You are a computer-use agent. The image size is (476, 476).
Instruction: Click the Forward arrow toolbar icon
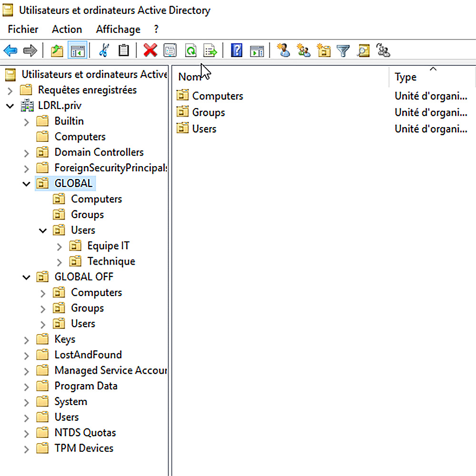pyautogui.click(x=30, y=50)
